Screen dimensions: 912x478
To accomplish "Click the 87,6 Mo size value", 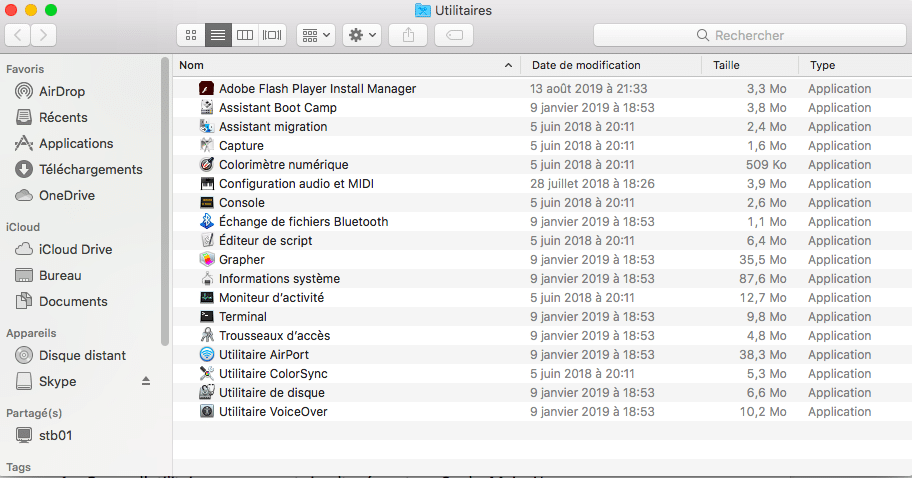I will pos(763,279).
